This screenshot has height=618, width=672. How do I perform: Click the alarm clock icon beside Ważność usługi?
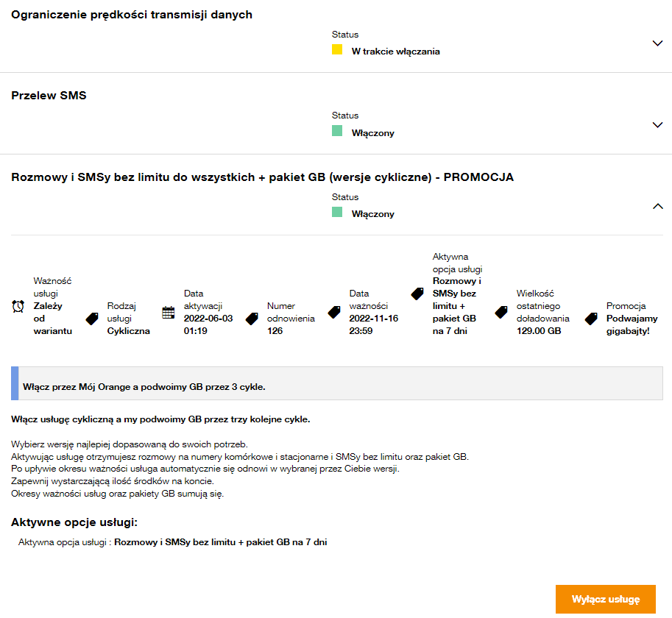coord(18,307)
